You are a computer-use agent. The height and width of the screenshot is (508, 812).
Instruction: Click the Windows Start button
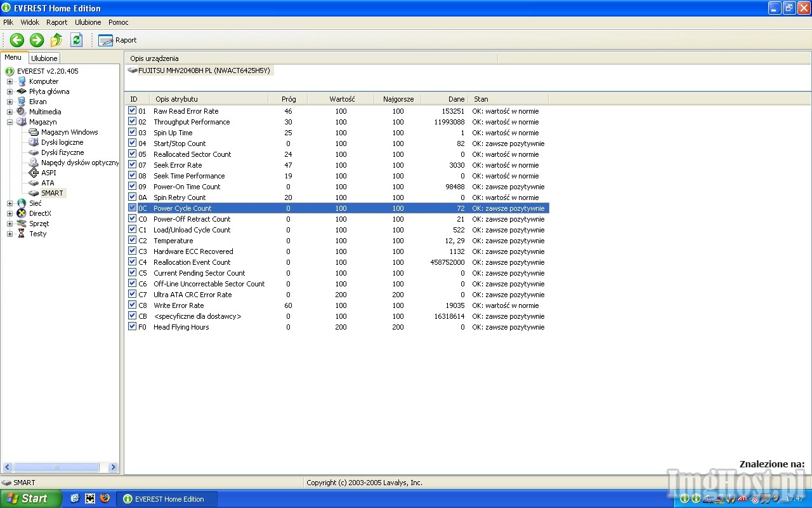[x=30, y=498]
